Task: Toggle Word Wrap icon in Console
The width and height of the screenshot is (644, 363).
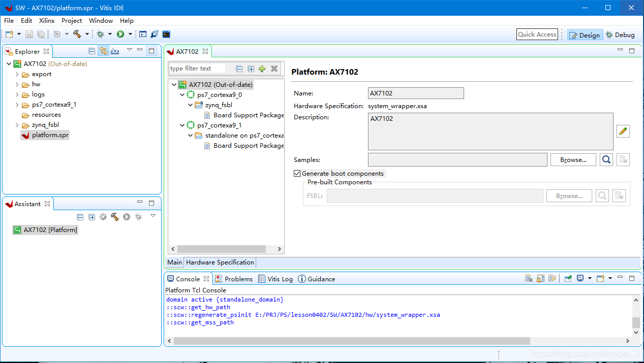Action: pyautogui.click(x=552, y=278)
